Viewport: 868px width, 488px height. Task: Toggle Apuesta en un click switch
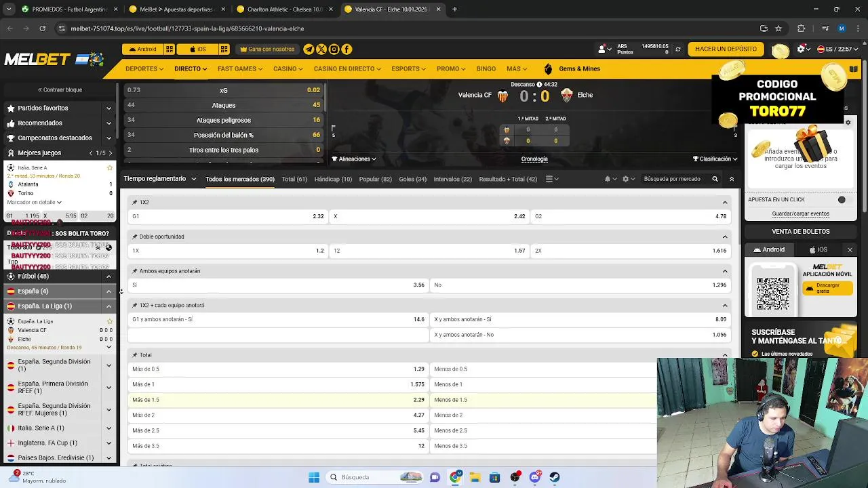842,199
